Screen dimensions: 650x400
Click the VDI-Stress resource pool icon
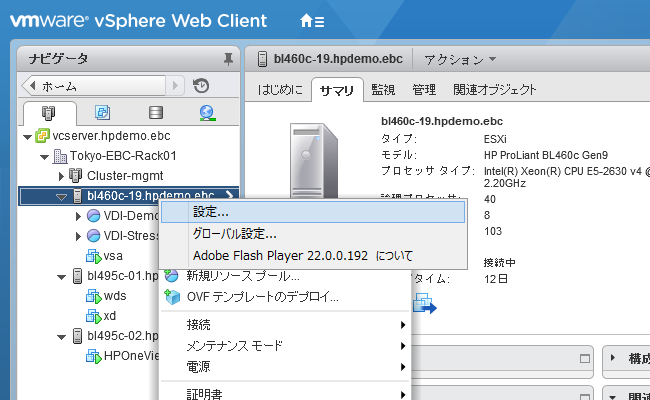[93, 235]
